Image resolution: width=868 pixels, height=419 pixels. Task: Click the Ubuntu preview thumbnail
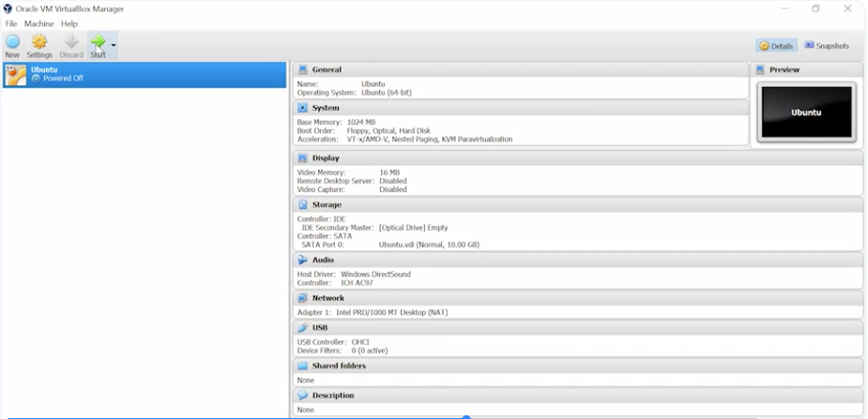click(807, 112)
